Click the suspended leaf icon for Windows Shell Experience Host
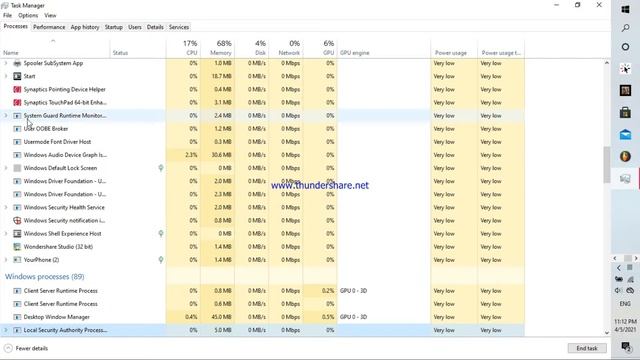 (x=161, y=233)
